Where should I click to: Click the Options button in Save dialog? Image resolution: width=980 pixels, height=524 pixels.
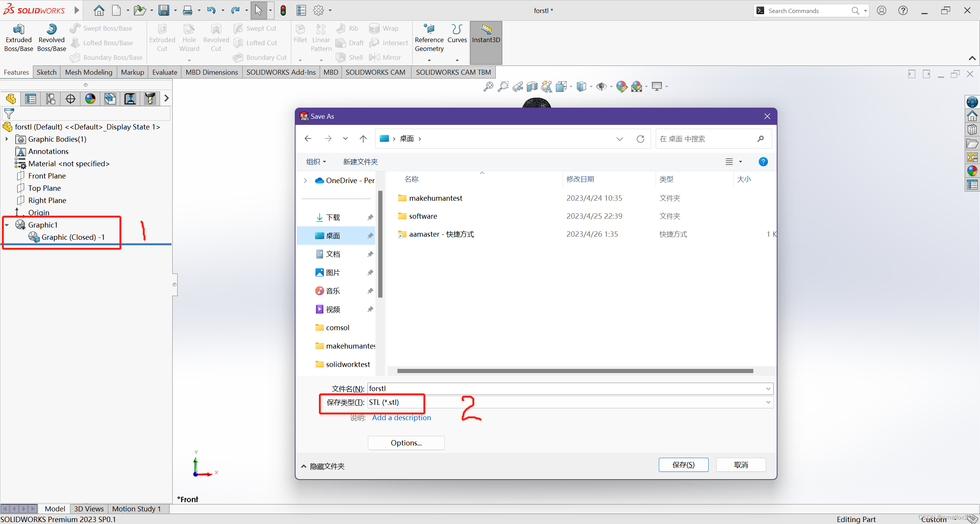tap(406, 442)
